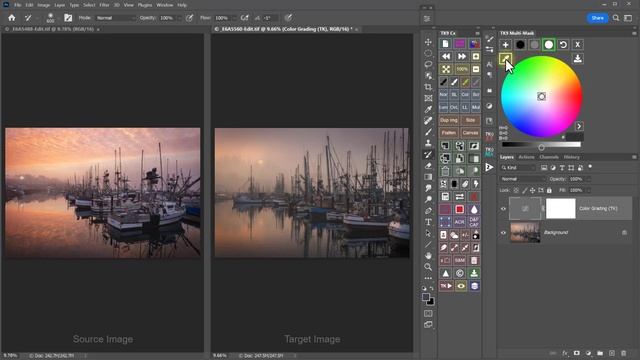Select the Zoom tool
The width and height of the screenshot is (640, 360).
point(428,267)
